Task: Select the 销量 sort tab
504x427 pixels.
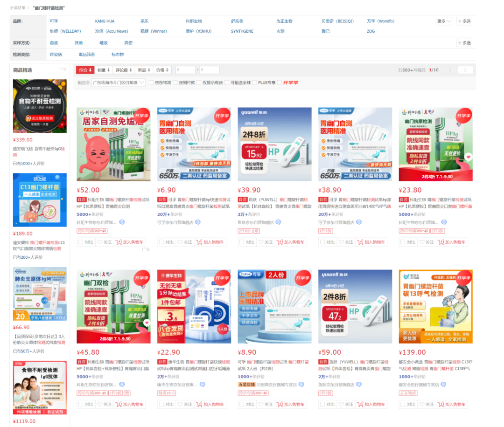Action: click(x=104, y=70)
